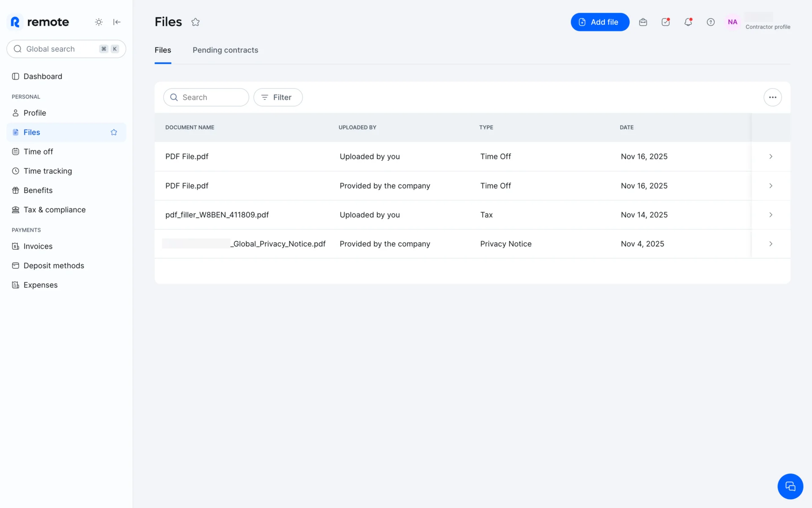Open the briefcase icon in header
The height and width of the screenshot is (508, 812).
[643, 22]
